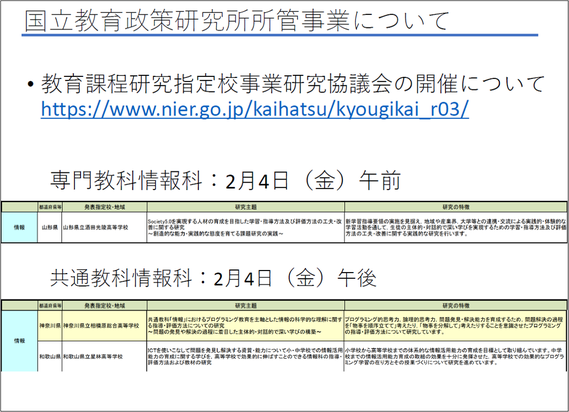Click 都道府県等 header in the lower table
The image size is (569, 412).
tap(50, 306)
